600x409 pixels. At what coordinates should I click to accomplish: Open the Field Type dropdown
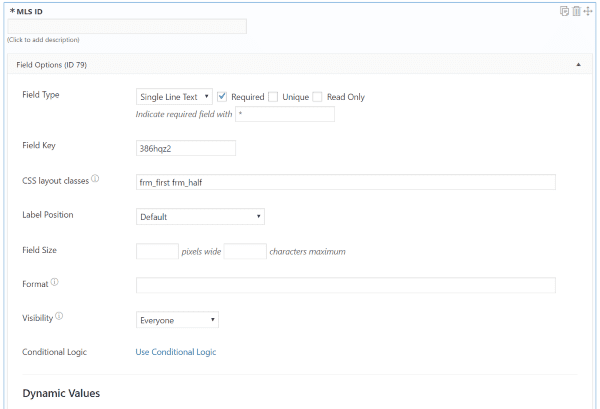point(174,97)
